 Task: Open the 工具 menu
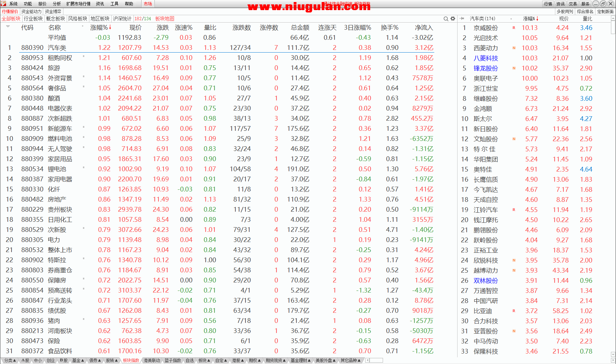point(115,4)
